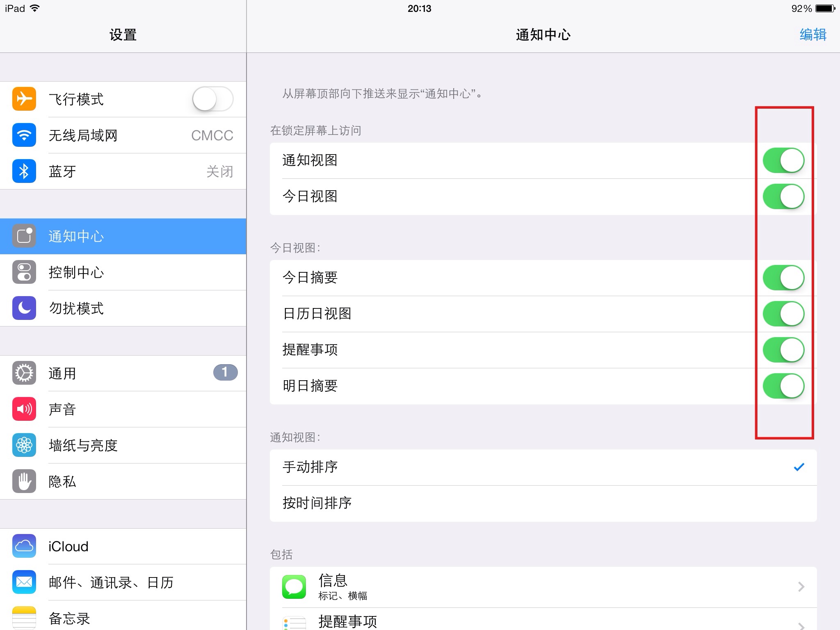Click the Bluetooth icon in the sidebar
Screen dimensions: 840x630
[x=24, y=171]
